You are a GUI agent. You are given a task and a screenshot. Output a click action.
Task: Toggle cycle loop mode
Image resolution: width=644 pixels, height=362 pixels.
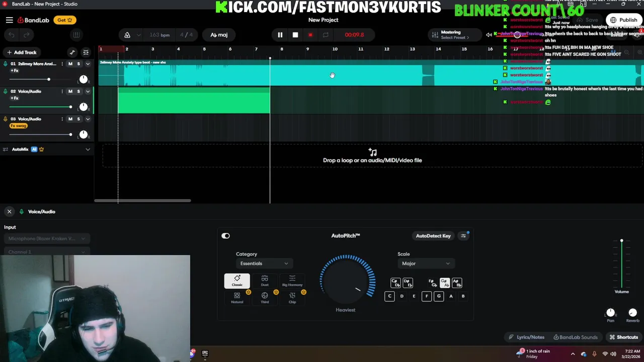point(326,35)
